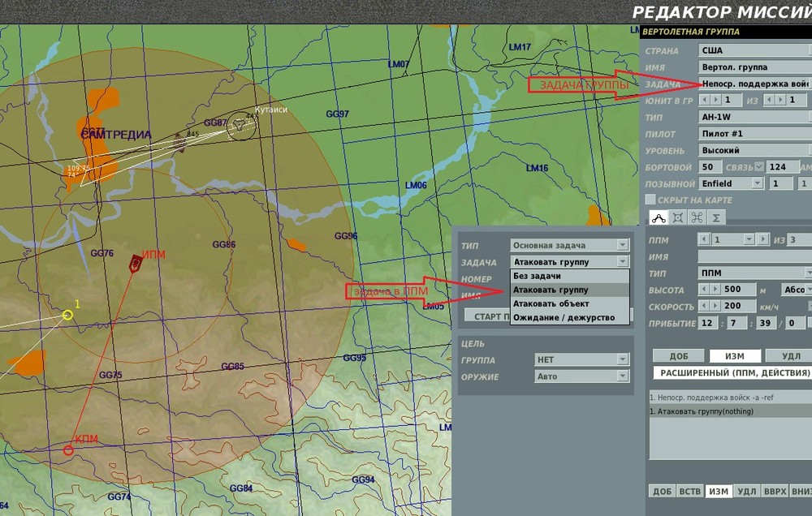Image resolution: width=812 pixels, height=516 pixels.
Task: Select the red КПМ waypoint circle on map
Action: (x=68, y=449)
